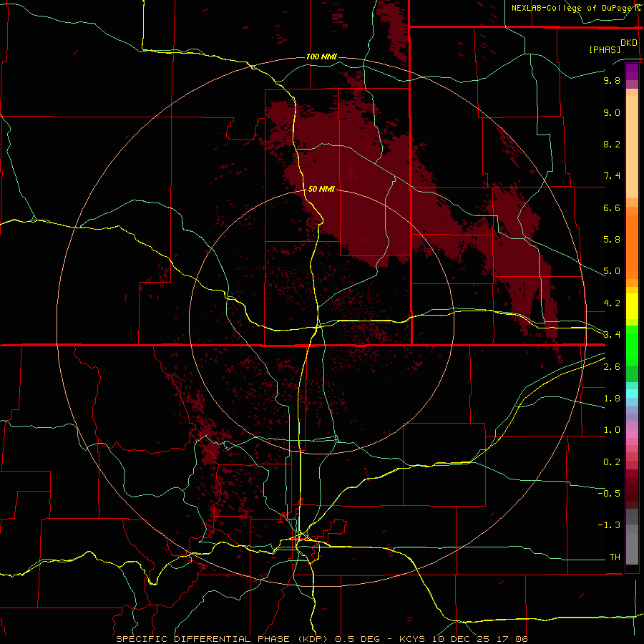Screen dimensions: 644x644
Task: Click the 4.2 value on the color scale
Action: [612, 303]
